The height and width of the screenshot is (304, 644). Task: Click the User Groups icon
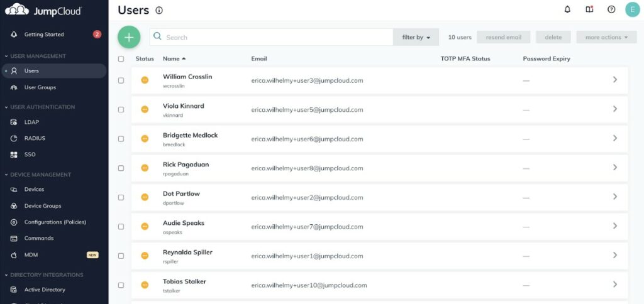[x=14, y=87]
